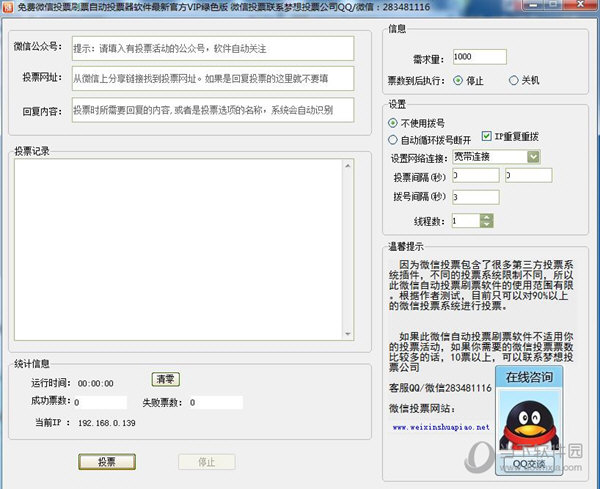The height and width of the screenshot is (489, 600).
Task: Click the 拨号间隔 seconds field
Action: 476,197
